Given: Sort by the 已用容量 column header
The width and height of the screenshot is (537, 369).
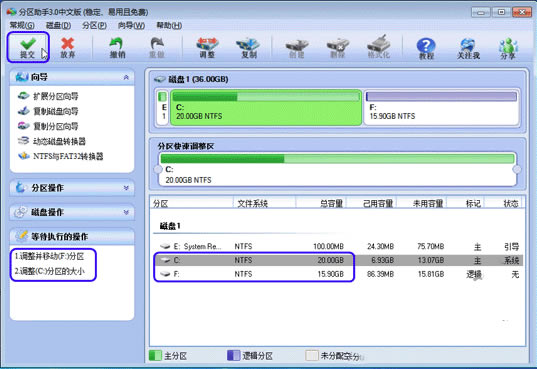Looking at the screenshot, I should [372, 204].
